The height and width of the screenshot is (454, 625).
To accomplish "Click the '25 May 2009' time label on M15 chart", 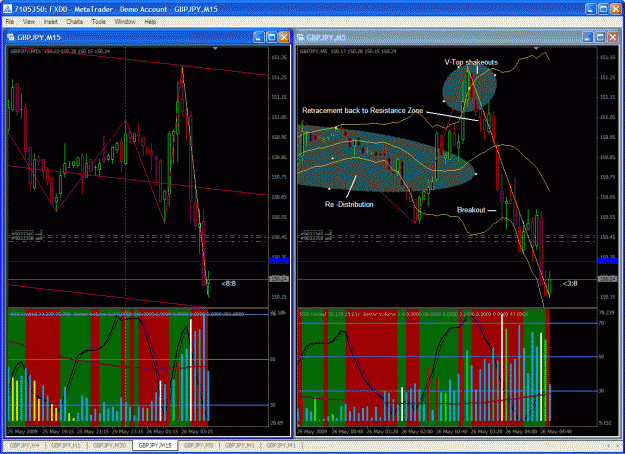I will point(22,432).
